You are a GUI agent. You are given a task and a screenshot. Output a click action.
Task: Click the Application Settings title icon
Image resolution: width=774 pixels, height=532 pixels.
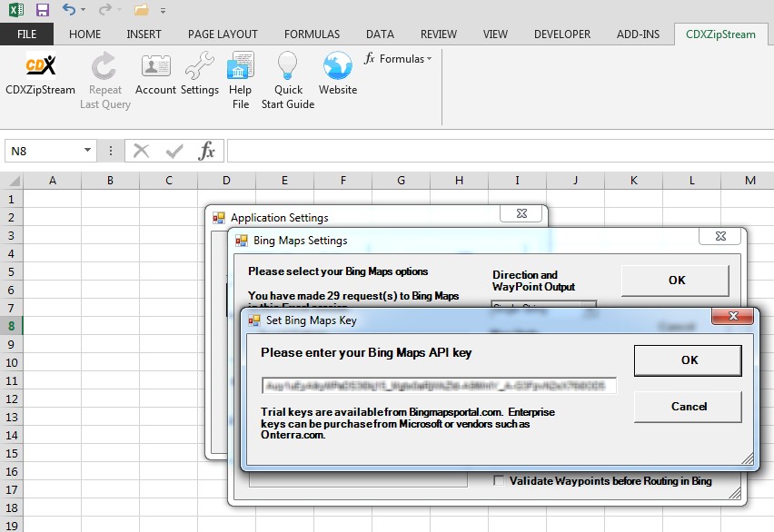(x=219, y=218)
